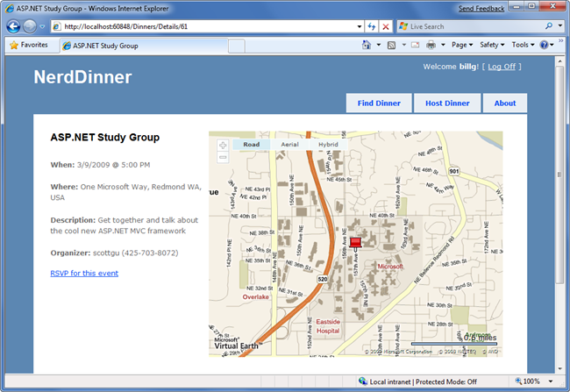Click the Refresh page icon

click(372, 26)
